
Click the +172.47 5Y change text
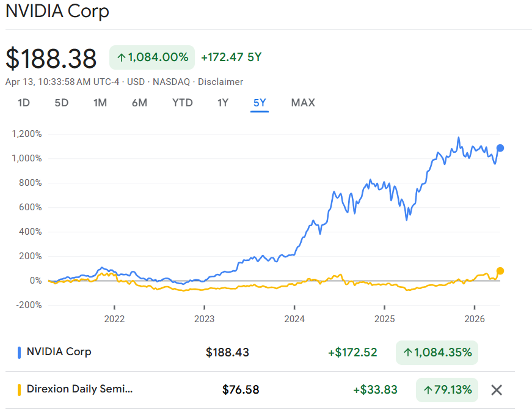coord(231,57)
